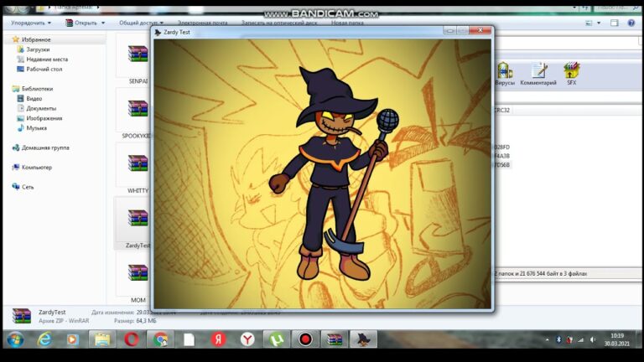Open the WHITTY archive file icon
This screenshot has height=362, width=644.
(138, 163)
